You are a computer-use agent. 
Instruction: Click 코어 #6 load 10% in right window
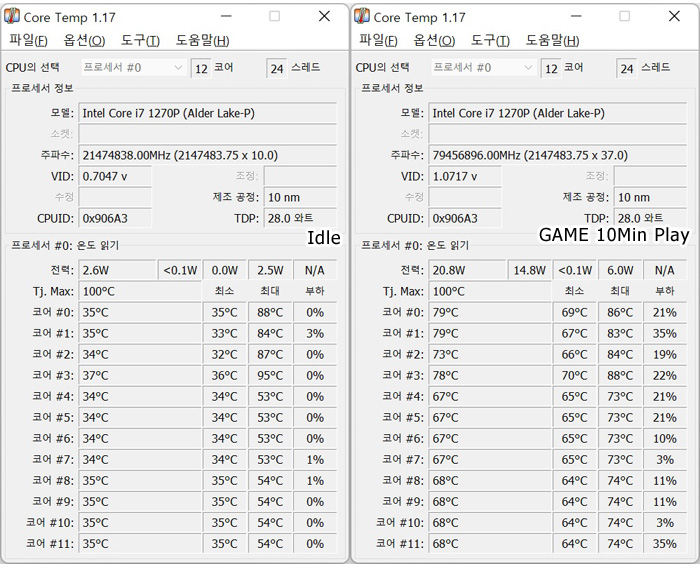pyautogui.click(x=665, y=439)
